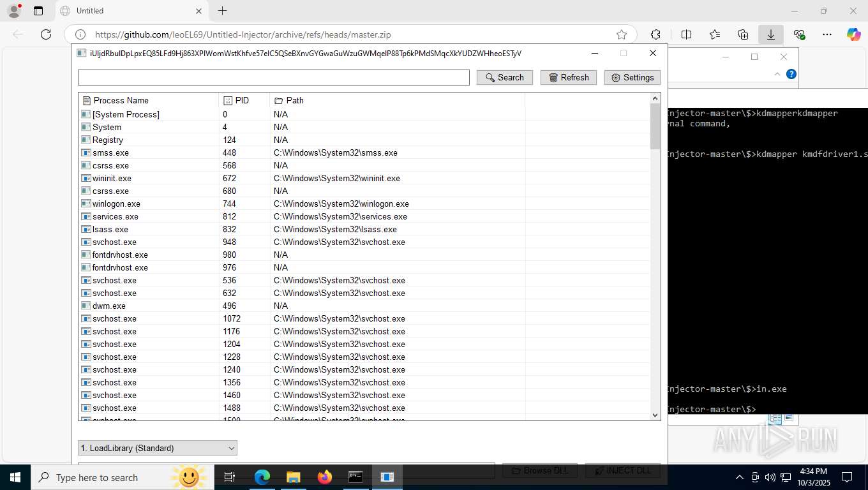Open Task View on taskbar
Image resolution: width=868 pixels, height=490 pixels.
(x=230, y=477)
